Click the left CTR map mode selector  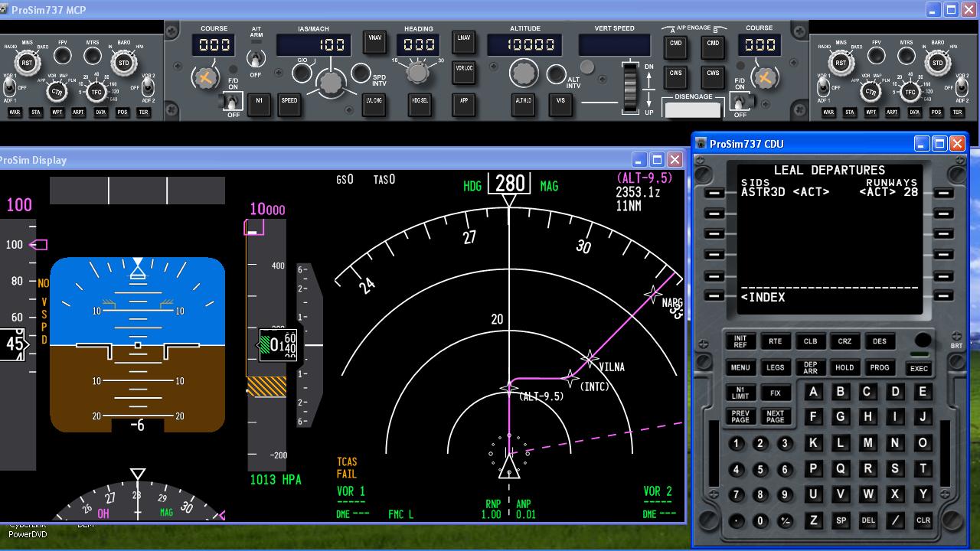pyautogui.click(x=56, y=92)
